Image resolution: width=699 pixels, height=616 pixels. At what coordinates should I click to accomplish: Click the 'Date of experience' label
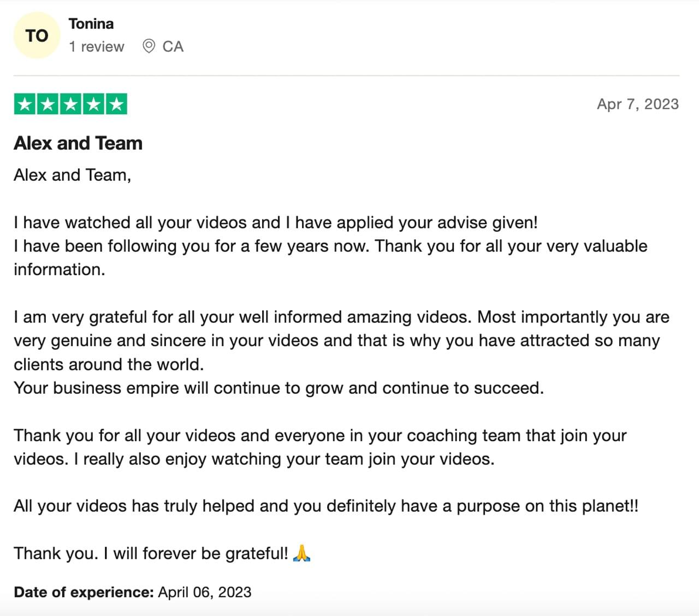pos(84,592)
